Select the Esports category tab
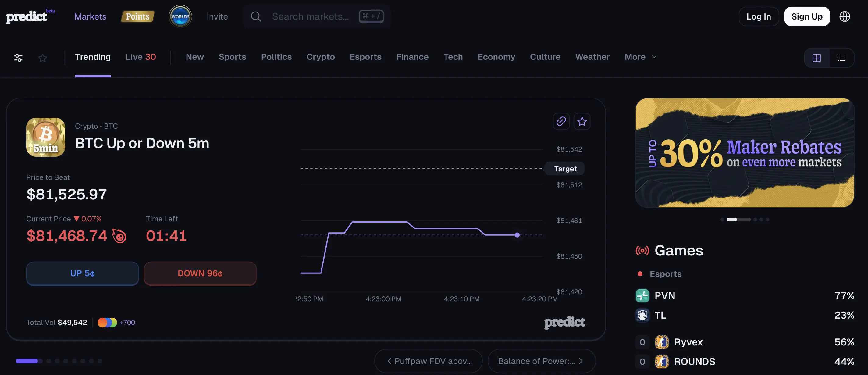Screen dimensions: 868x375 tap(366, 57)
